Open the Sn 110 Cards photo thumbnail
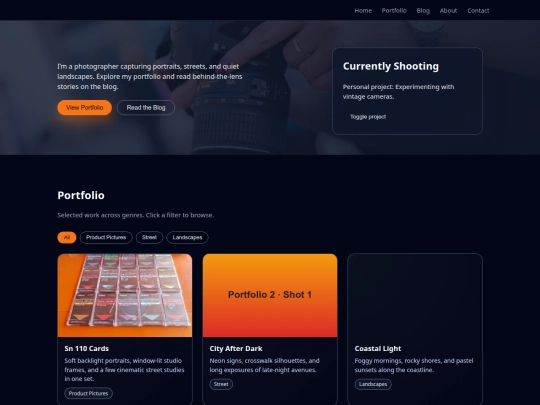This screenshot has height=405, width=540. [125, 295]
